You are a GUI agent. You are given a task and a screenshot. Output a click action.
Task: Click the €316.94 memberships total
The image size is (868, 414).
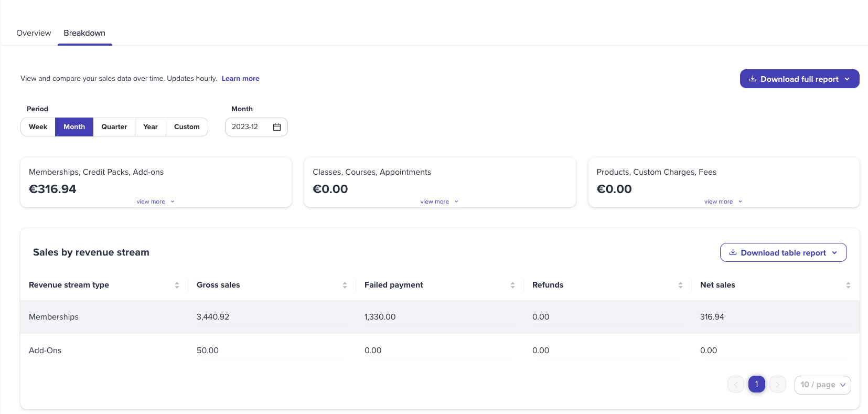pyautogui.click(x=52, y=189)
